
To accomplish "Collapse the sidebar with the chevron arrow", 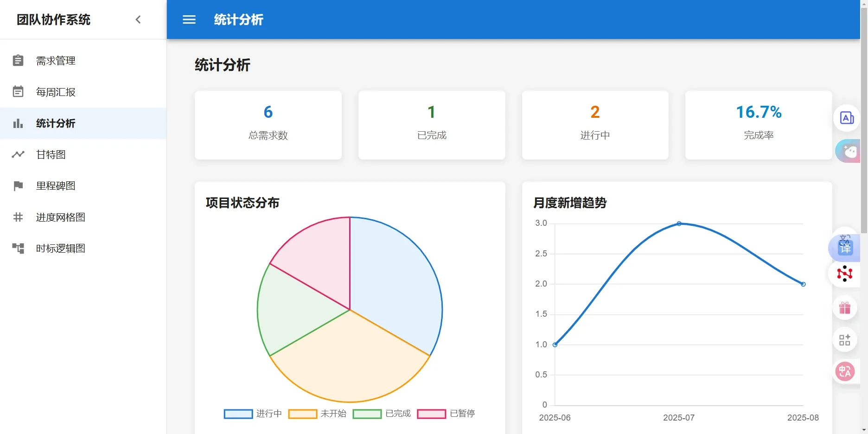I will pos(138,19).
